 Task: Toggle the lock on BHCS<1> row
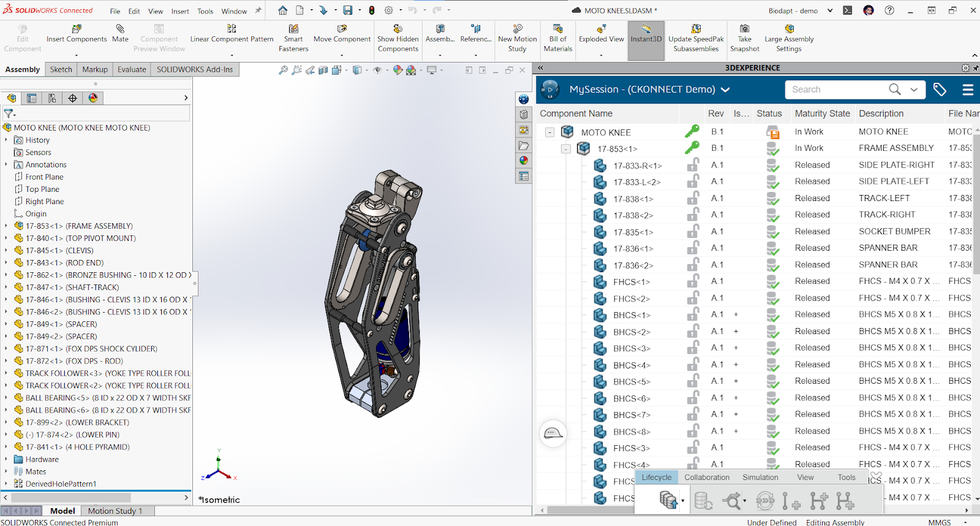(693, 314)
